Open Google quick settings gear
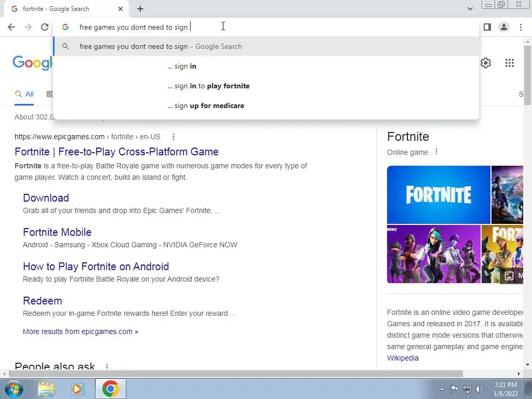This screenshot has height=399, width=532. pos(486,63)
